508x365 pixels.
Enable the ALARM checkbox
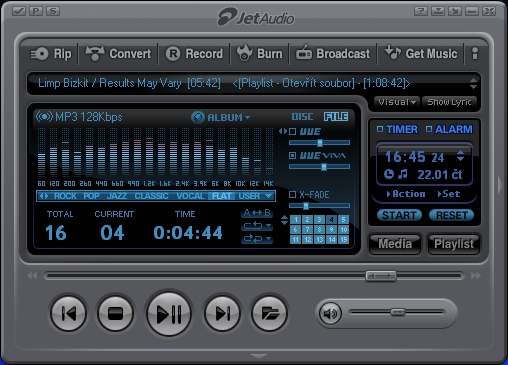coord(429,129)
